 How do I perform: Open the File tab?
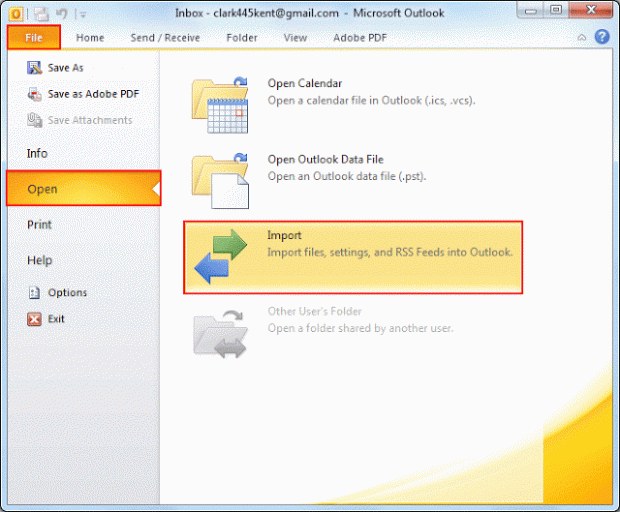[34, 38]
